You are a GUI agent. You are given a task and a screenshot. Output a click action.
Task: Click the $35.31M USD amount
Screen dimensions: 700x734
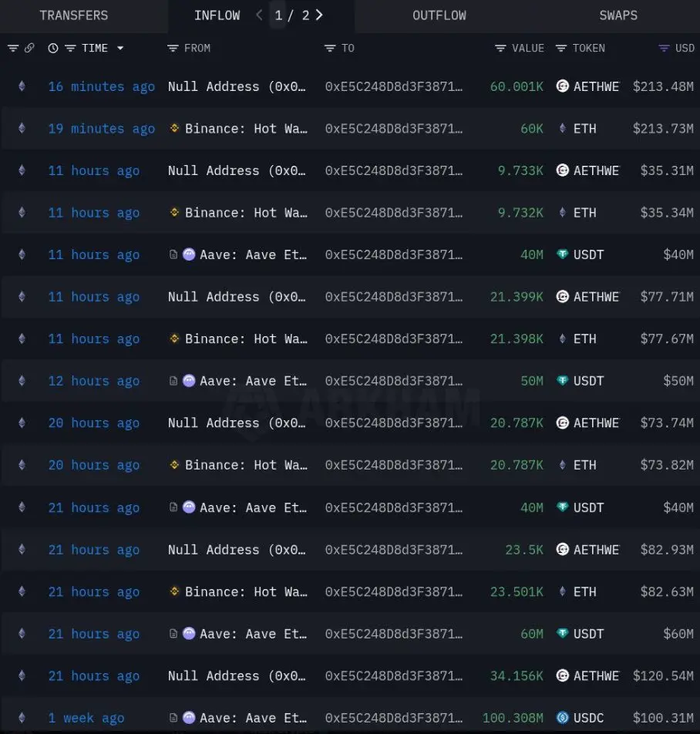(667, 171)
